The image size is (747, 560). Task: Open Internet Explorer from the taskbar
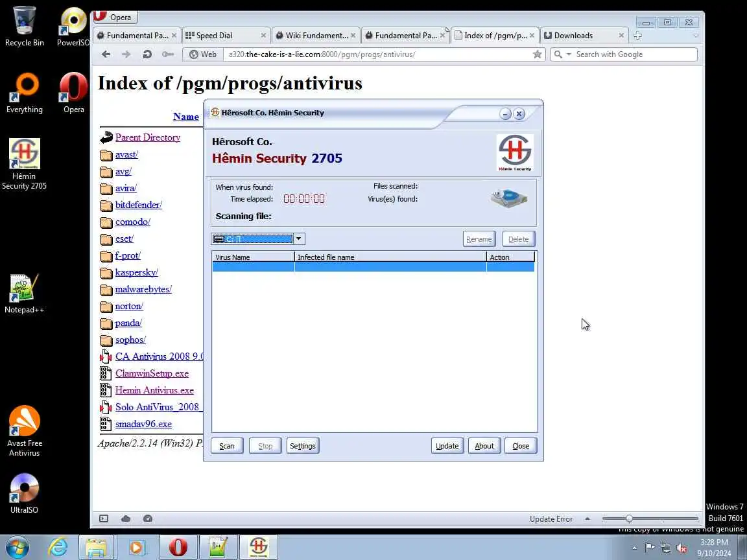point(58,547)
